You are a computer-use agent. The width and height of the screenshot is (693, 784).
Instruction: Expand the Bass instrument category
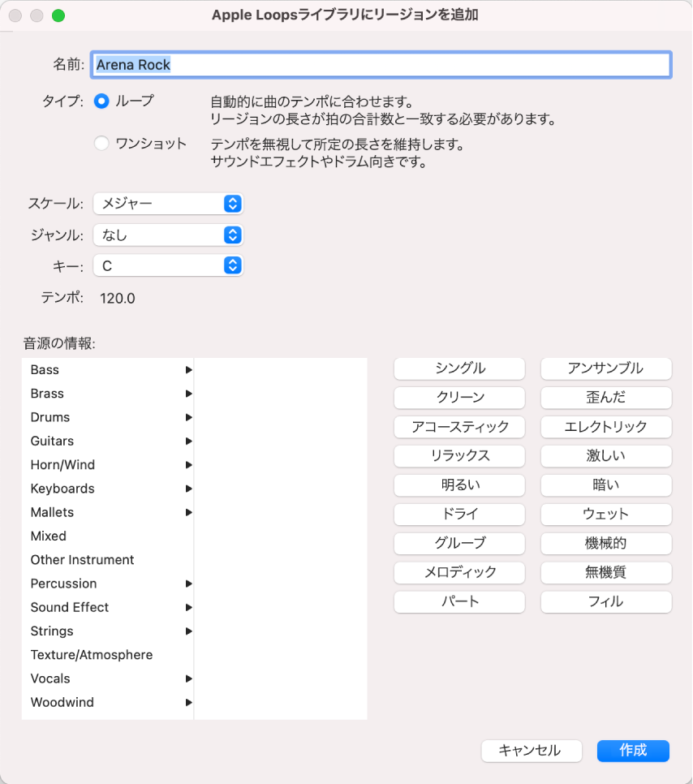click(x=107, y=370)
